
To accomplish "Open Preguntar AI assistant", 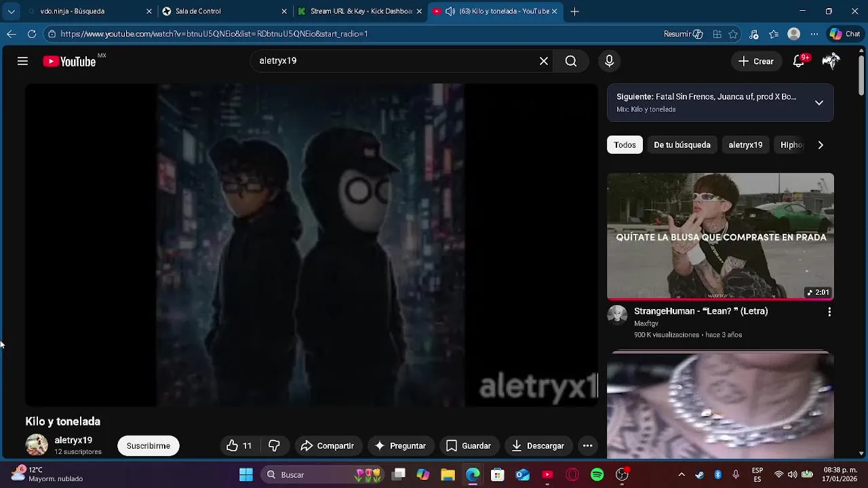I will 400,445.
